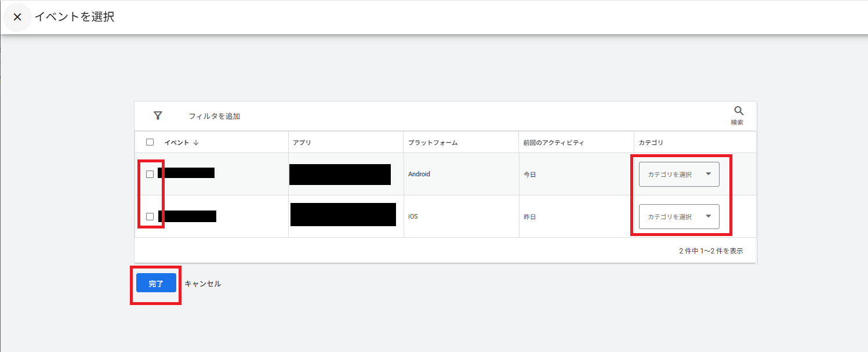
Task: Click the フィルタを追加 field
Action: [215, 116]
